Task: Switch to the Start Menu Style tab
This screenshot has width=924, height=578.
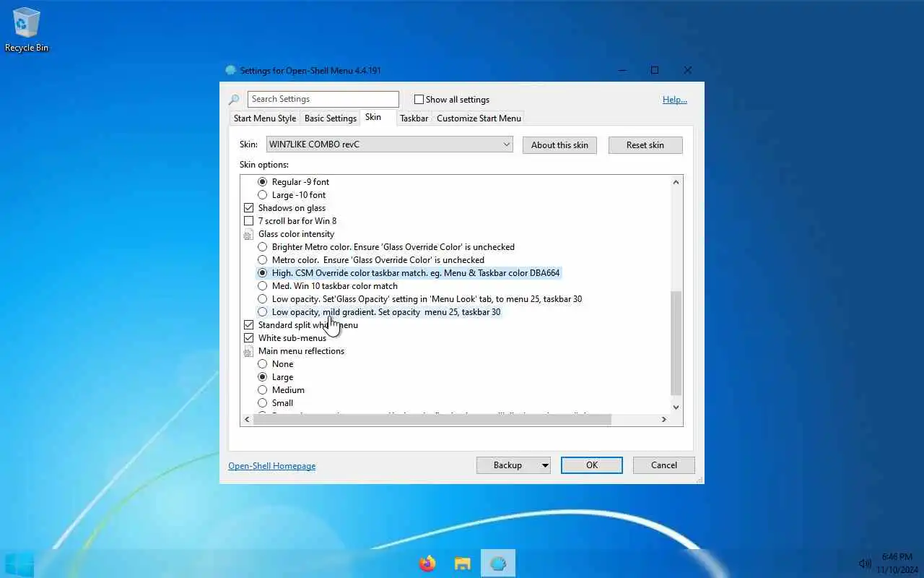Action: (265, 118)
